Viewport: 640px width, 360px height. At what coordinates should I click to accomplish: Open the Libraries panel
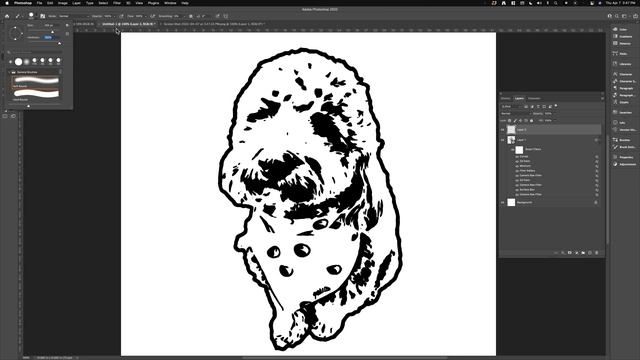coord(622,64)
